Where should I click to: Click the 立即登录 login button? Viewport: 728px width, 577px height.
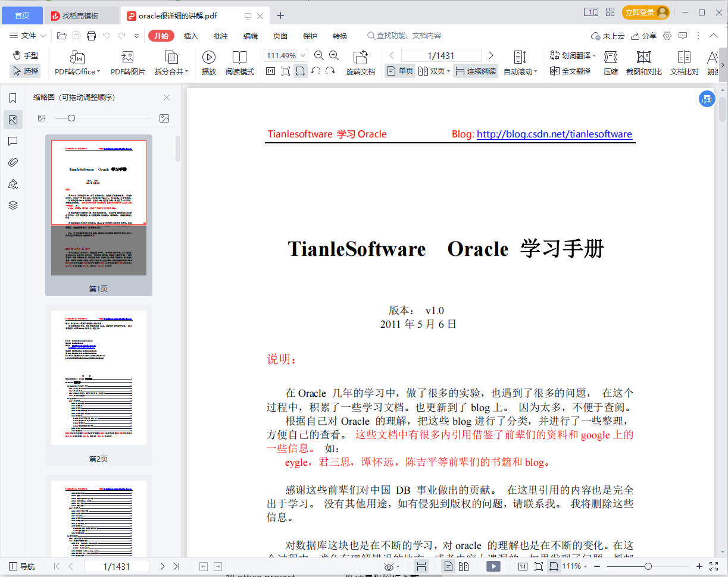(645, 12)
